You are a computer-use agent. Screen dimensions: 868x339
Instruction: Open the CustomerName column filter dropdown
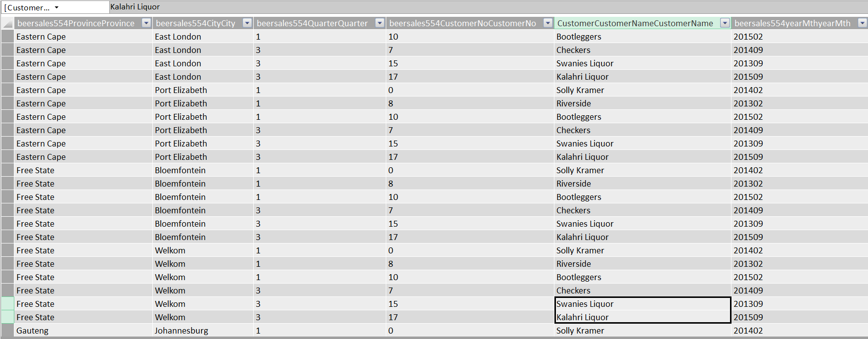(x=725, y=23)
